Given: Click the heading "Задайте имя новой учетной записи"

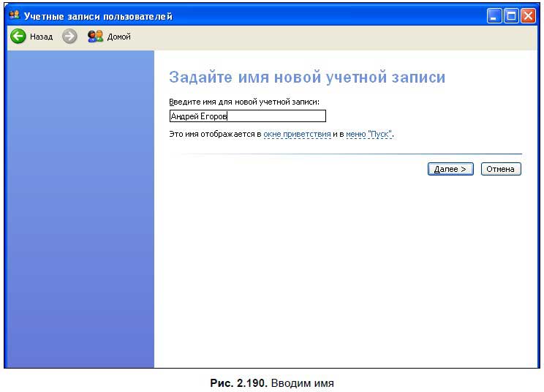Looking at the screenshot, I should 307,78.
